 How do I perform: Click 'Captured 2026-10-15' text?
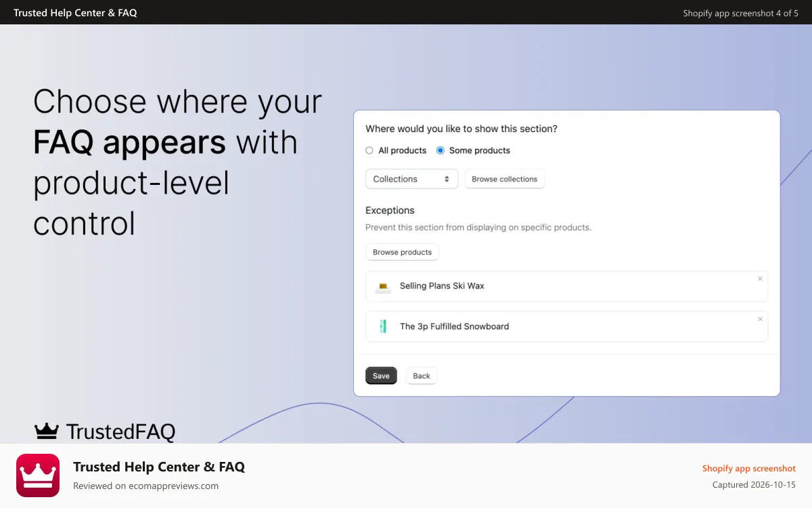point(754,485)
